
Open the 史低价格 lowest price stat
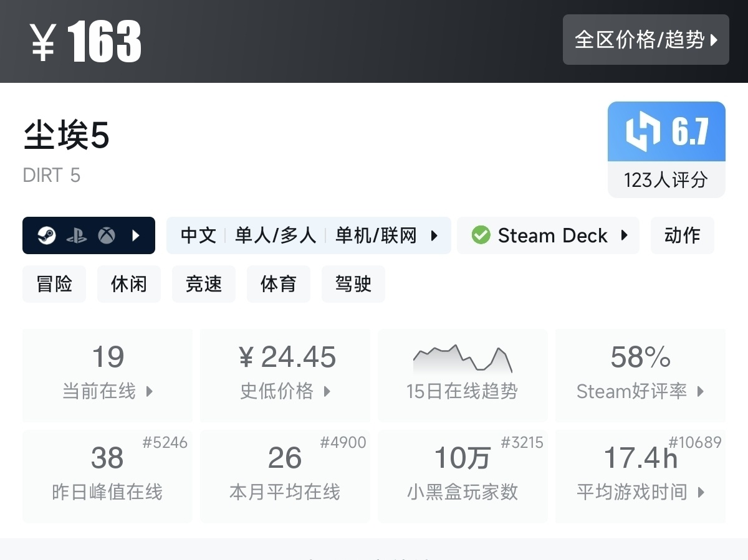[285, 376]
